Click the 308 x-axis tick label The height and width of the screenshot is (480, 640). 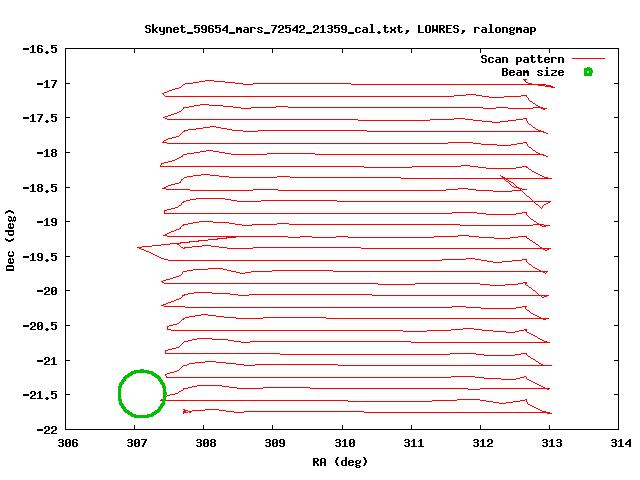click(x=206, y=443)
